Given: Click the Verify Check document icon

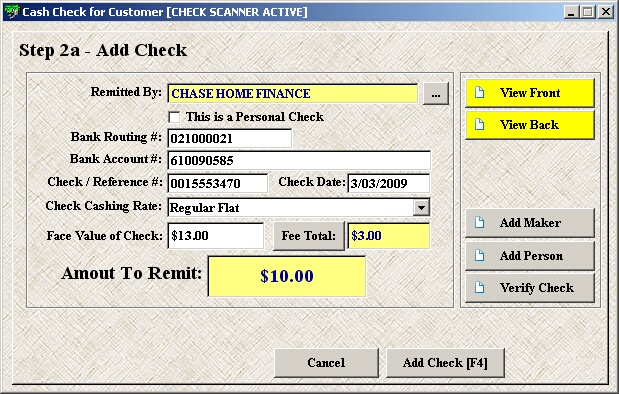Looking at the screenshot, I should pyautogui.click(x=479, y=287).
